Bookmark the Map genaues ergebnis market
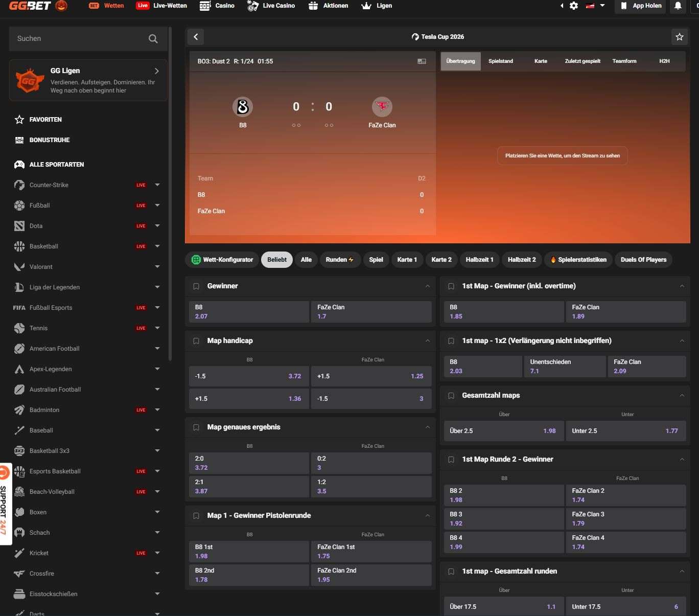The height and width of the screenshot is (616, 699). coord(196,427)
